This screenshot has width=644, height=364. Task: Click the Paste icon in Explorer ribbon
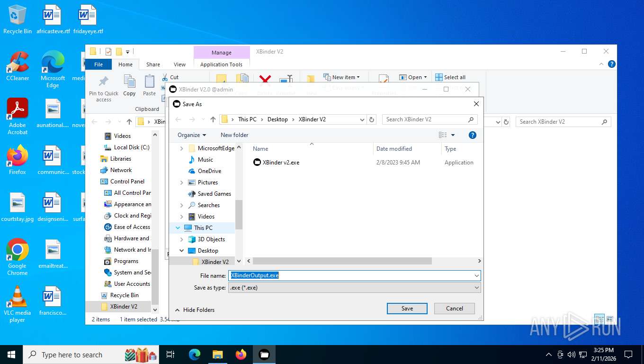149,85
